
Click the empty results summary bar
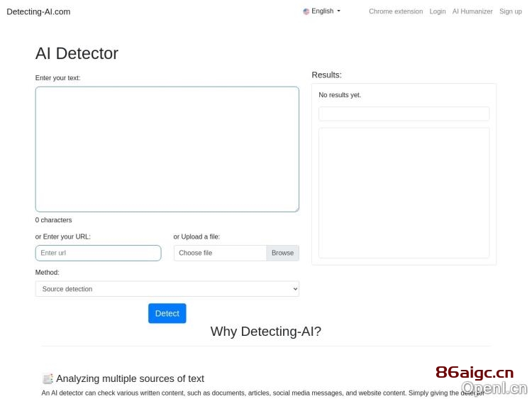[404, 114]
